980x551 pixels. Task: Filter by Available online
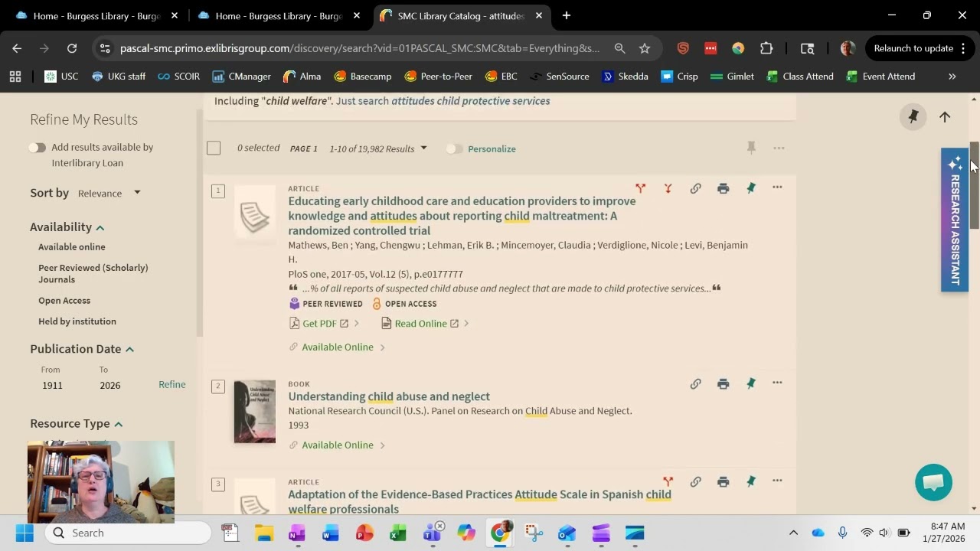click(x=72, y=247)
